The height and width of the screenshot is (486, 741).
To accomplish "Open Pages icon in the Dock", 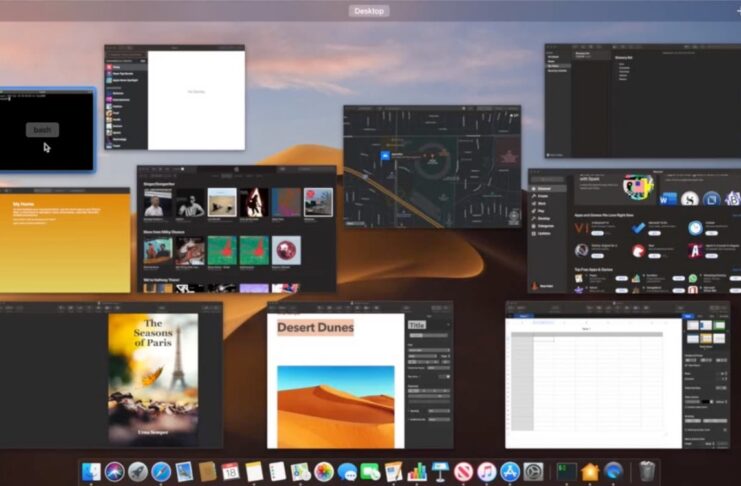I will click(394, 471).
